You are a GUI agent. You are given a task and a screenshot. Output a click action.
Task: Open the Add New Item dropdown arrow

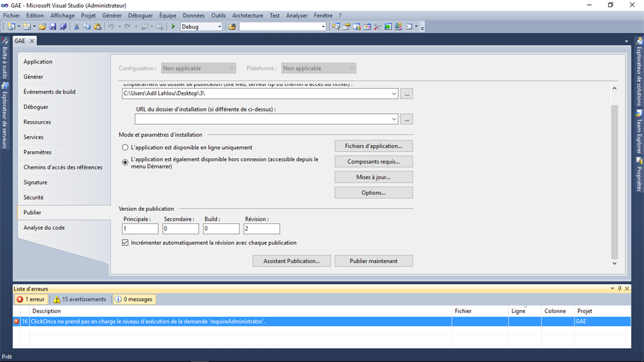[34, 26]
